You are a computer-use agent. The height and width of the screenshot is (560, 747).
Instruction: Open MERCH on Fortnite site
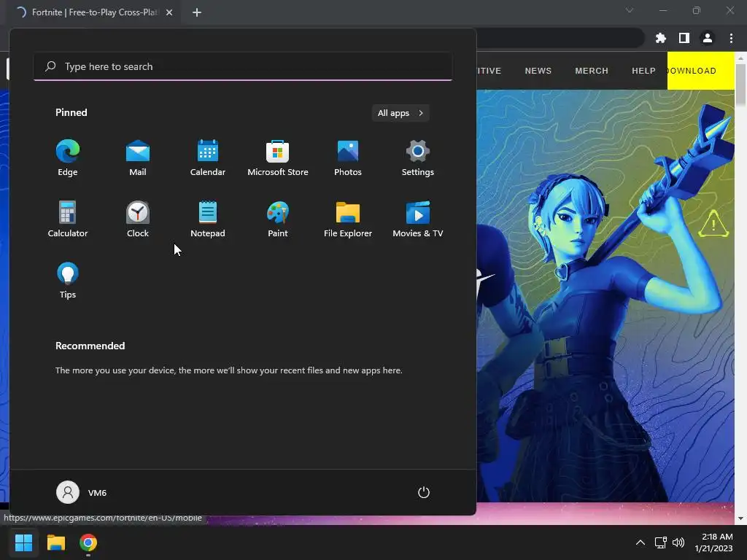[592, 71]
